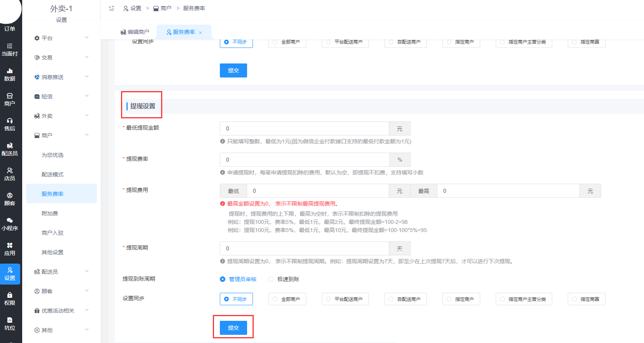
Task: Open the 应用 apps icon
Action: [10, 249]
